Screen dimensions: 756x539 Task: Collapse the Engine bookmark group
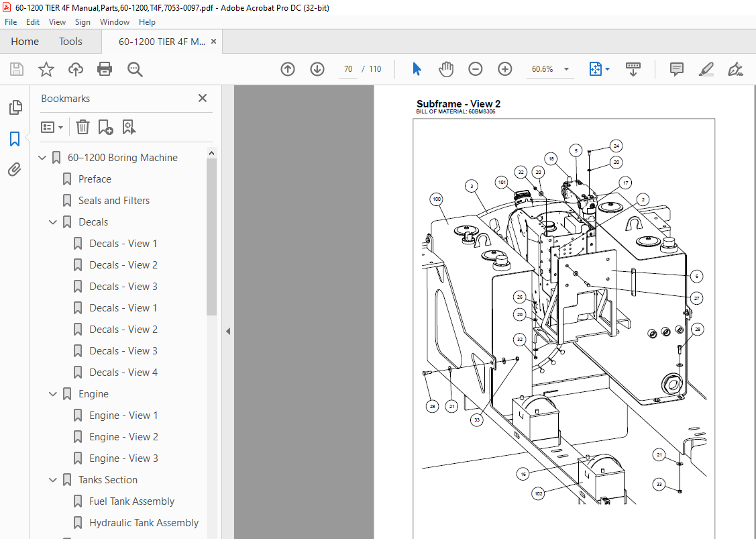tap(53, 394)
